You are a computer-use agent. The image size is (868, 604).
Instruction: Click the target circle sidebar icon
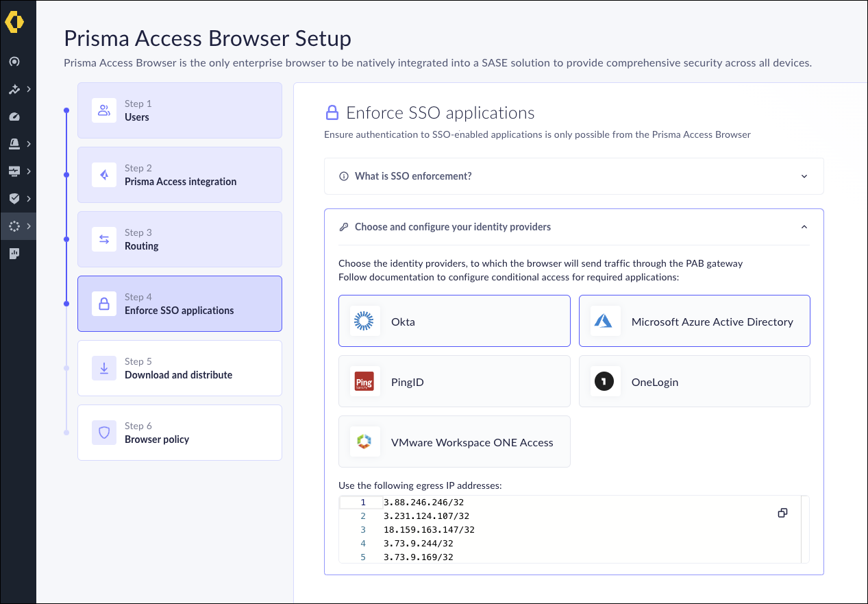(x=14, y=62)
